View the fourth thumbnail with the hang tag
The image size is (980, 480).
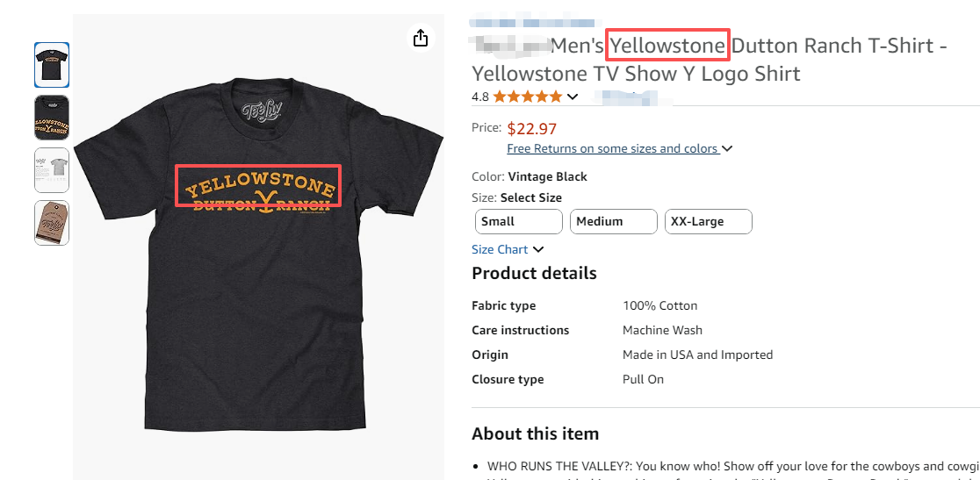pos(52,223)
